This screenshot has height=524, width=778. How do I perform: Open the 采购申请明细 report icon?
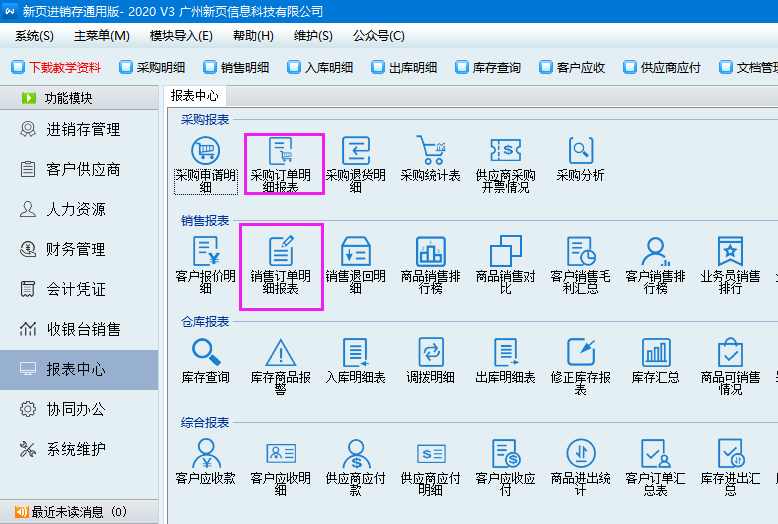tap(205, 165)
